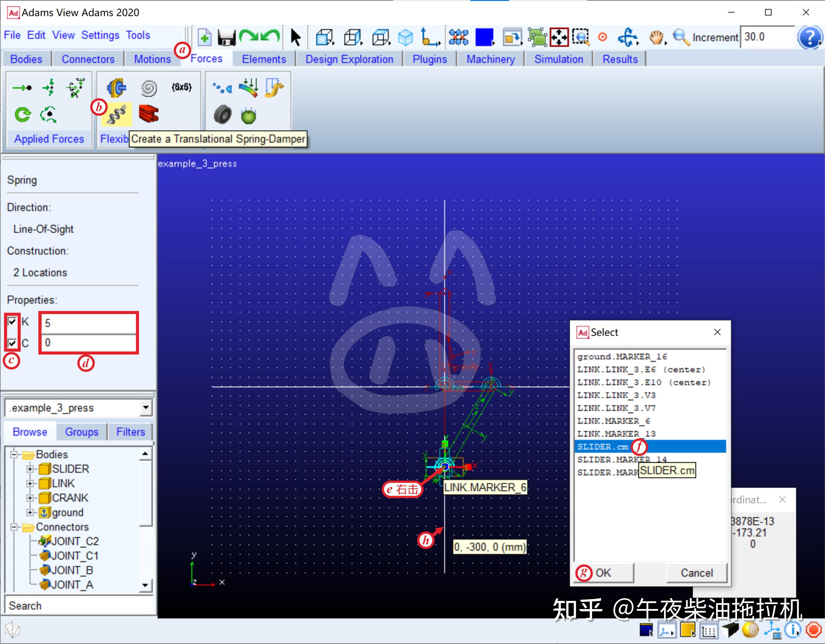Viewport: 825px width, 644px height.
Task: Open the .example_3_press model dropdown
Action: point(146,408)
